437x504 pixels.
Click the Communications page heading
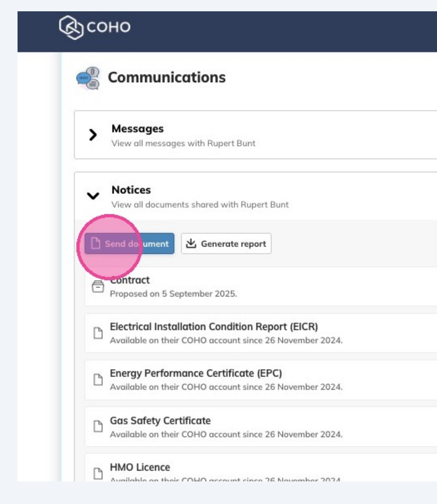pyautogui.click(x=167, y=77)
